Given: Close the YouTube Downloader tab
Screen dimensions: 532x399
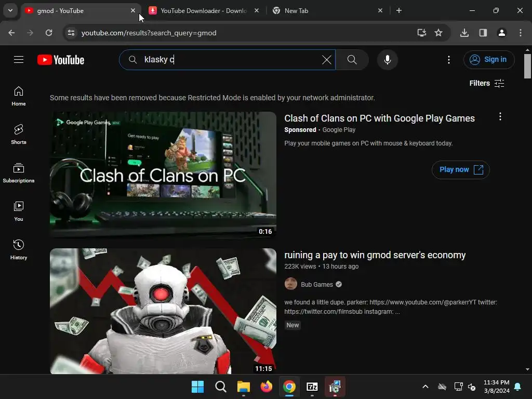Looking at the screenshot, I should click(257, 10).
